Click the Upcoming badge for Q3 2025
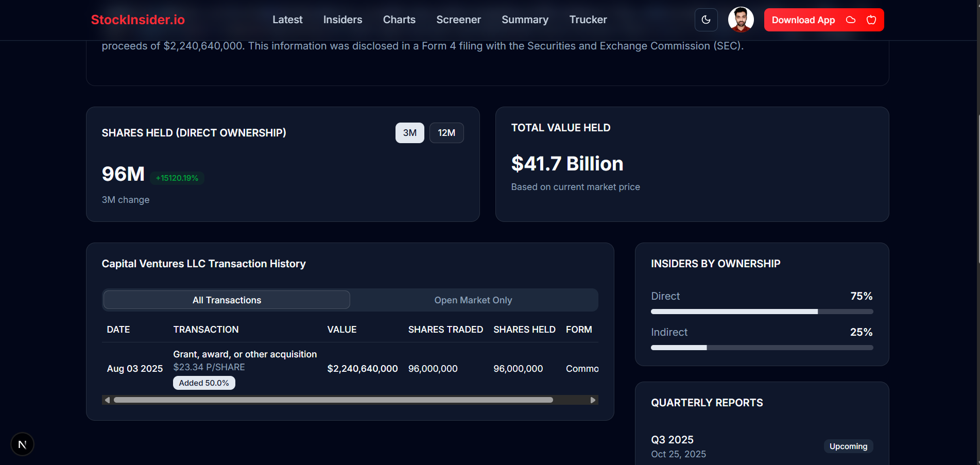This screenshot has width=980, height=465. pos(848,446)
